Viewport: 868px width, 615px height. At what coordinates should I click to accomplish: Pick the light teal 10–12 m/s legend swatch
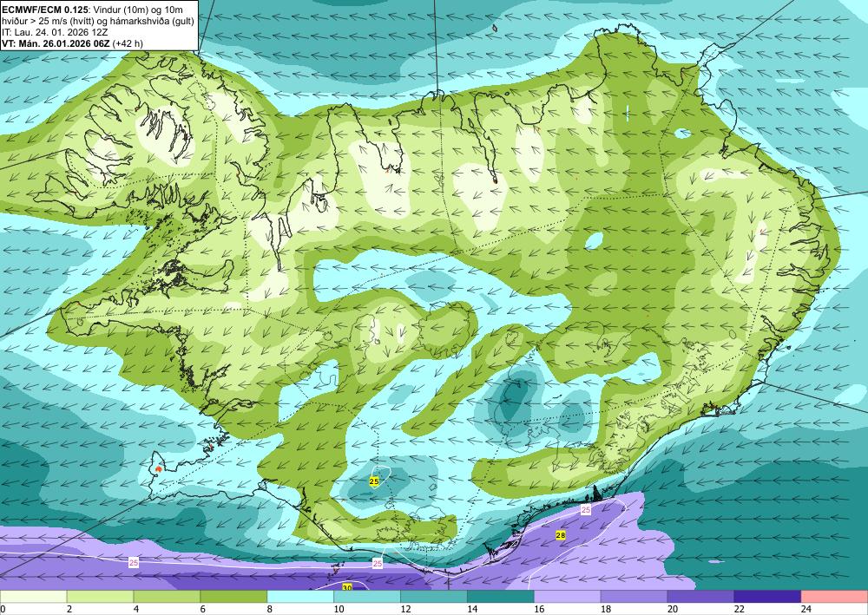[x=367, y=597]
